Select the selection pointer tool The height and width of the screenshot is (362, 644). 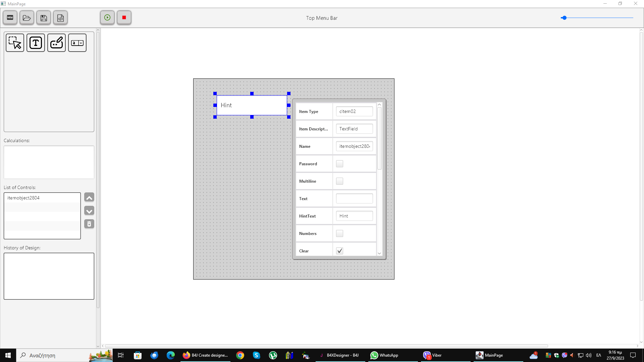click(x=15, y=43)
